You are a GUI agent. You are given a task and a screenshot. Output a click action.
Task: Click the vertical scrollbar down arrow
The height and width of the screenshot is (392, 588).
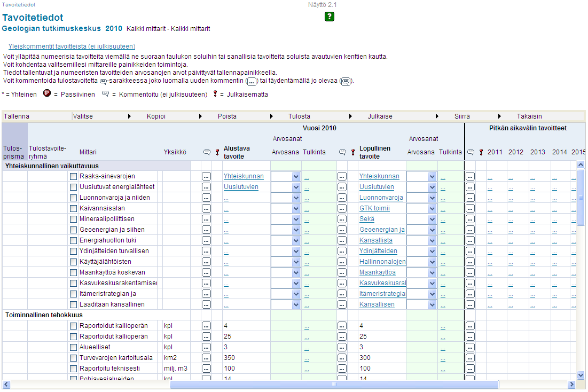click(x=581, y=375)
